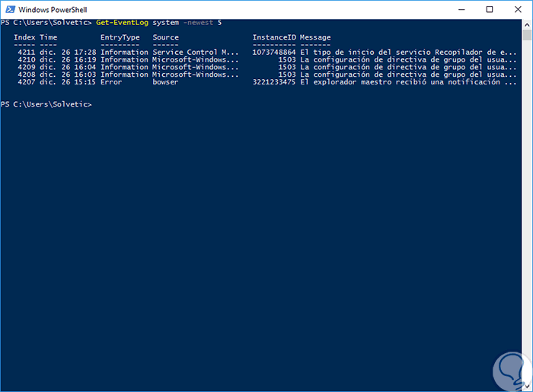533x392 pixels.
Task: Click the EntryType column header
Action: click(x=120, y=37)
